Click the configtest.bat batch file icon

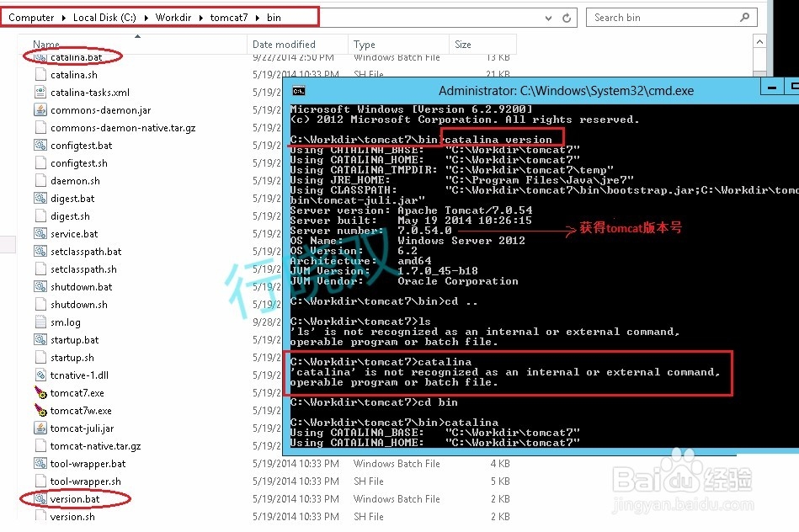click(40, 146)
